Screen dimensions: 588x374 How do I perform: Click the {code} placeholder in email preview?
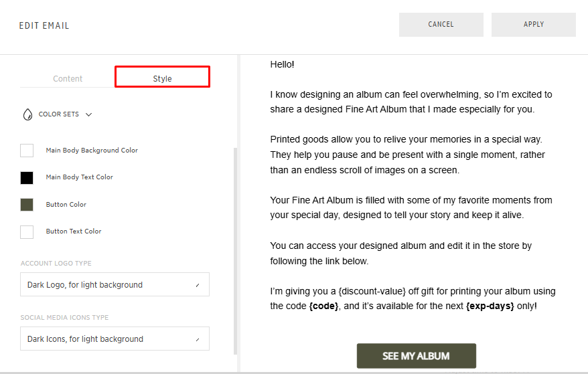click(323, 306)
